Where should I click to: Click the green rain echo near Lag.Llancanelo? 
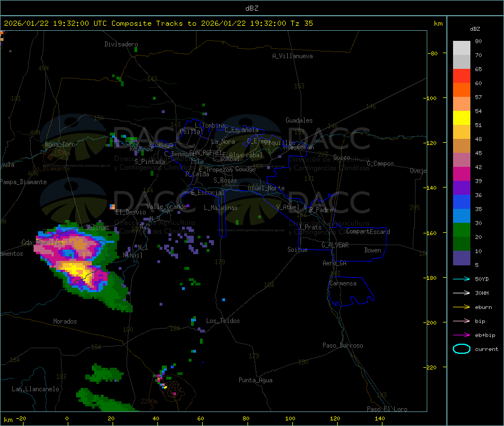click(105, 374)
